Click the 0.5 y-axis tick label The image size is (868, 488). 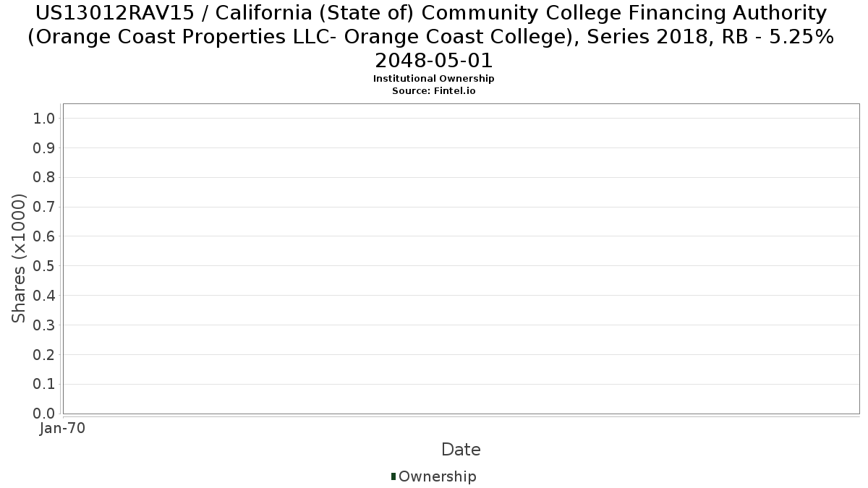[x=44, y=266]
